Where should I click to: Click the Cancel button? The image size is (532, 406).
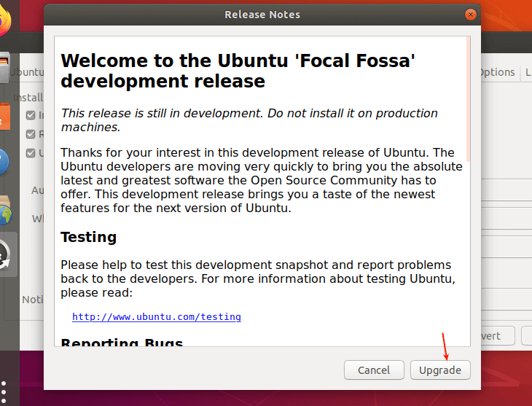374,370
